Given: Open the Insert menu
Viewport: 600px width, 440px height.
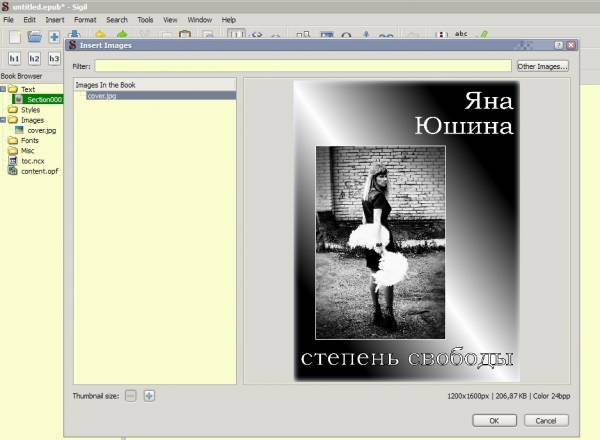Looking at the screenshot, I should tap(55, 20).
